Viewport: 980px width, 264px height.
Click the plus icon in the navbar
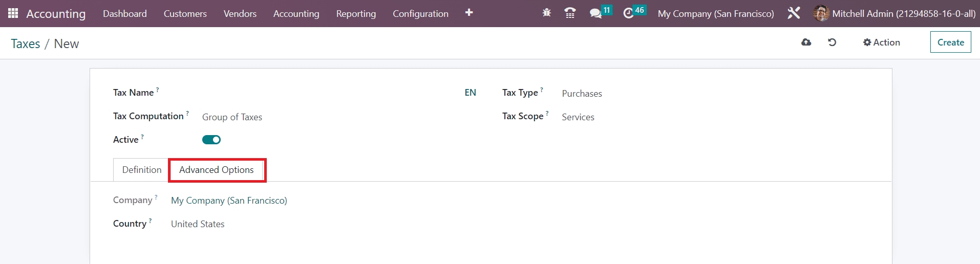[468, 13]
